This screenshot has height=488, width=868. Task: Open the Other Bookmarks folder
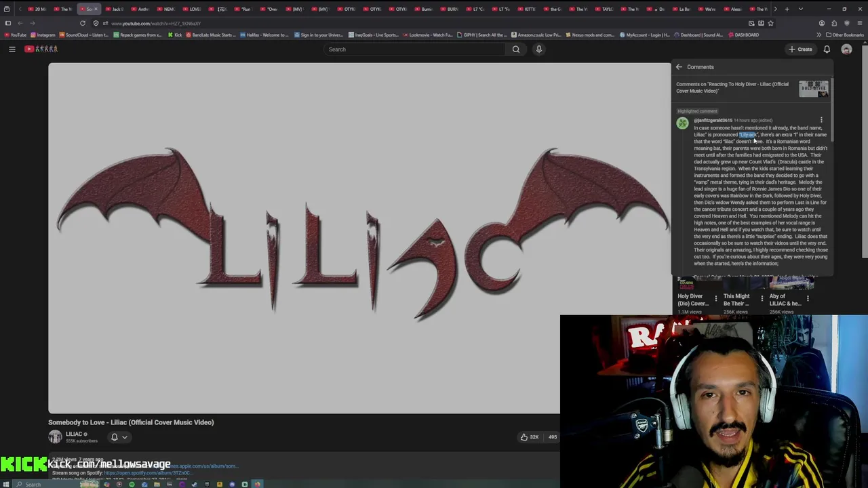click(844, 35)
